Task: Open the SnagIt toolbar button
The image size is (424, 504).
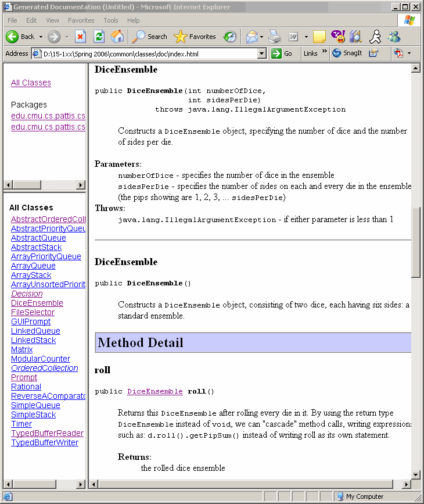Action: tap(347, 53)
